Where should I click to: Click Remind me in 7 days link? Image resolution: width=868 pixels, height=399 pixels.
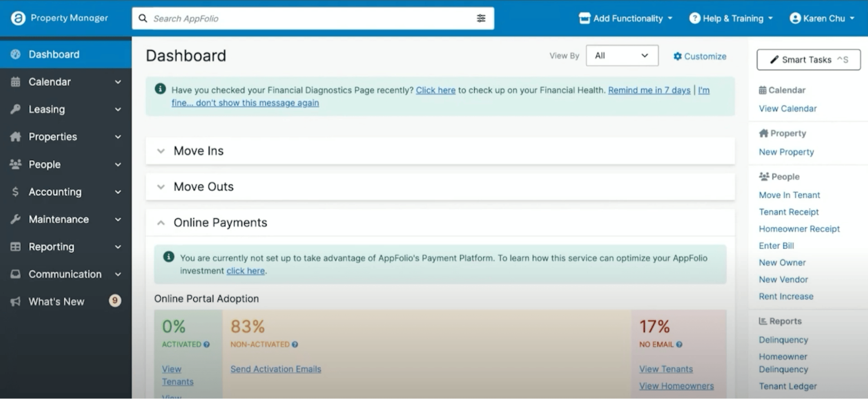coord(649,90)
